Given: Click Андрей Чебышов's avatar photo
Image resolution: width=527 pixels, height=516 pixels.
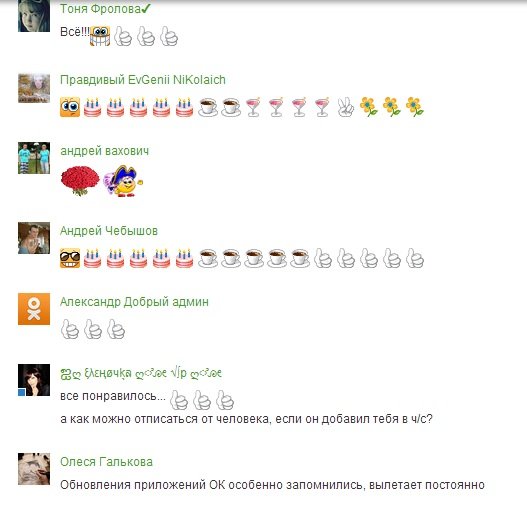Looking at the screenshot, I should (34, 238).
